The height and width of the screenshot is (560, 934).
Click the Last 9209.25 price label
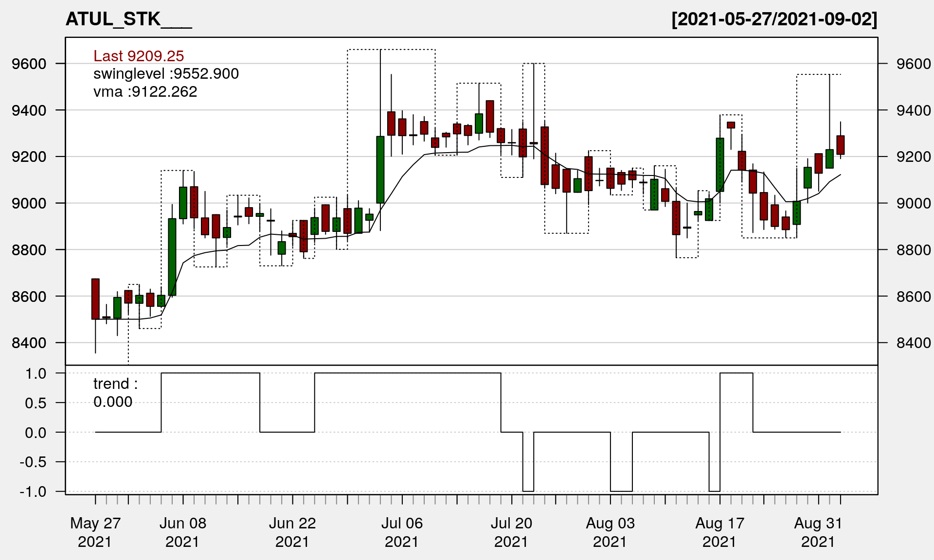pos(139,56)
